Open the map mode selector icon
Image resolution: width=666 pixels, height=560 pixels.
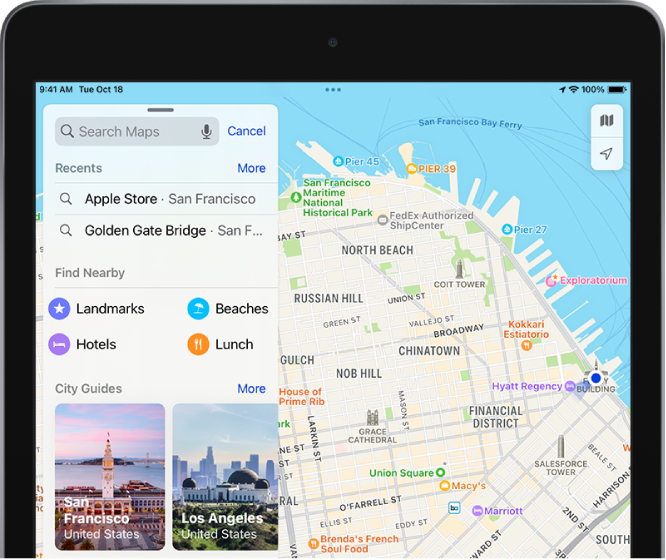point(607,121)
